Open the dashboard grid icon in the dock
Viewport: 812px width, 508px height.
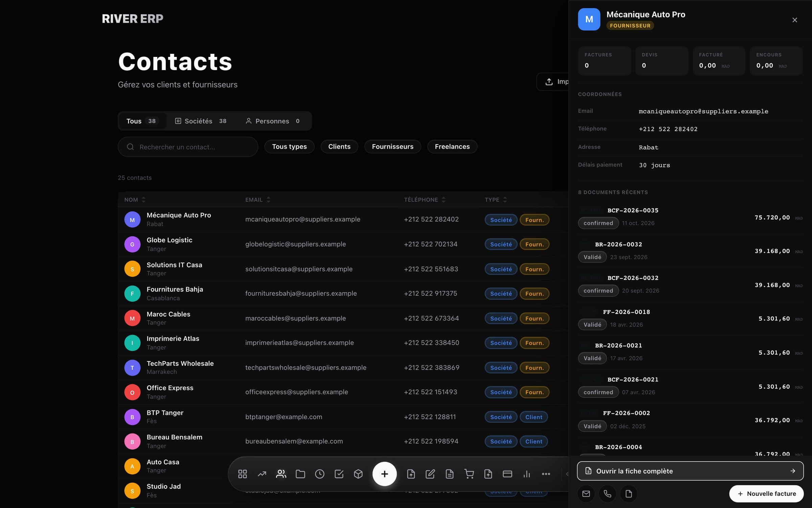[243, 474]
